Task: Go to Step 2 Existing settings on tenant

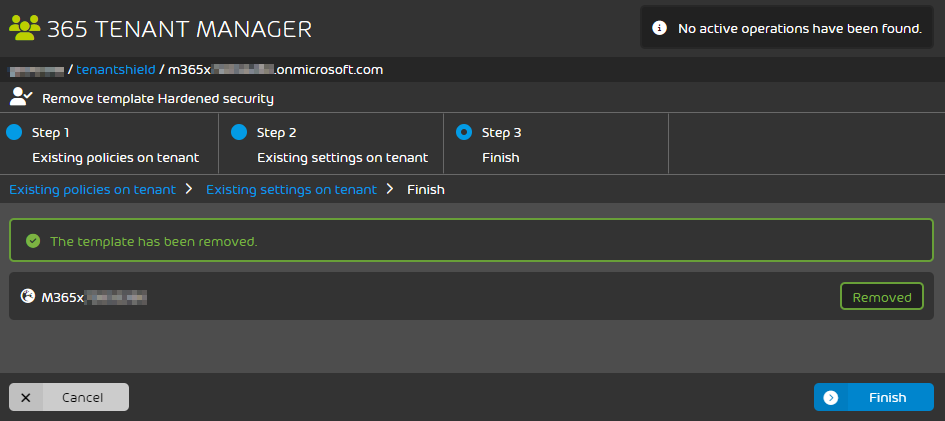Action: [x=331, y=144]
